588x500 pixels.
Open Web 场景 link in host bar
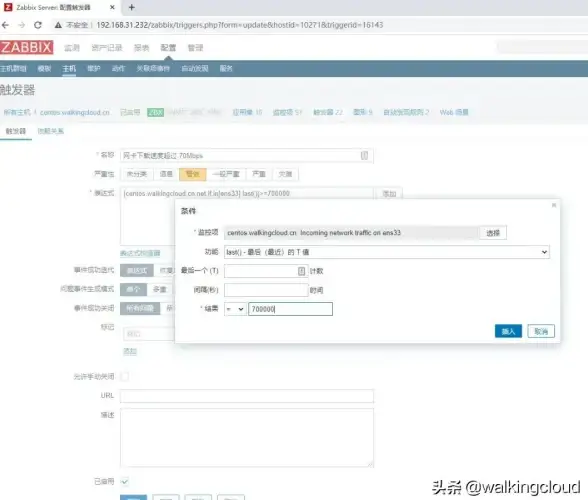click(x=454, y=112)
